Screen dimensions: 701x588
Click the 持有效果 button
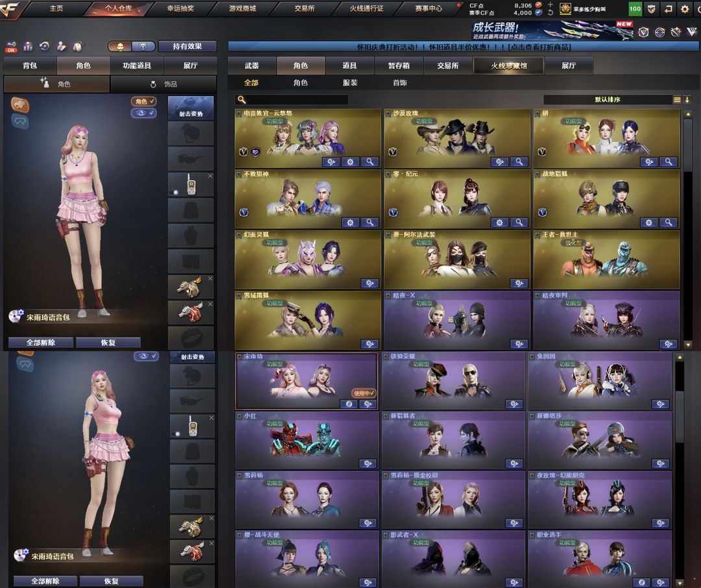(188, 46)
